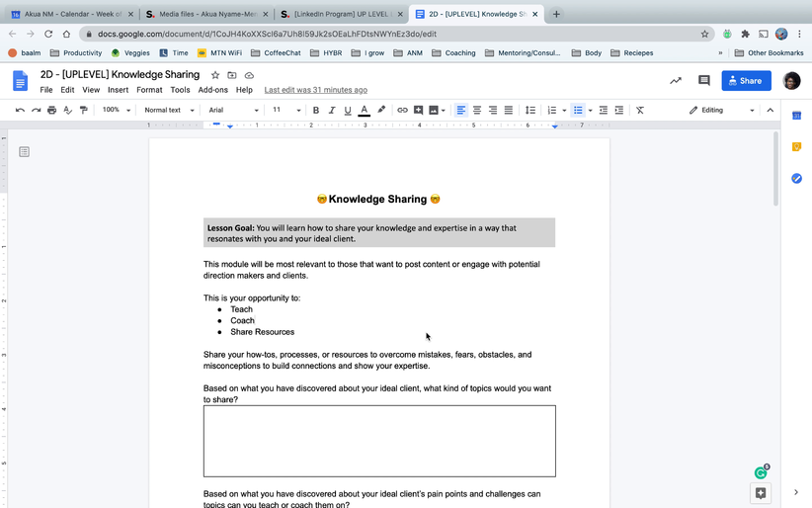Open the File menu

click(46, 90)
